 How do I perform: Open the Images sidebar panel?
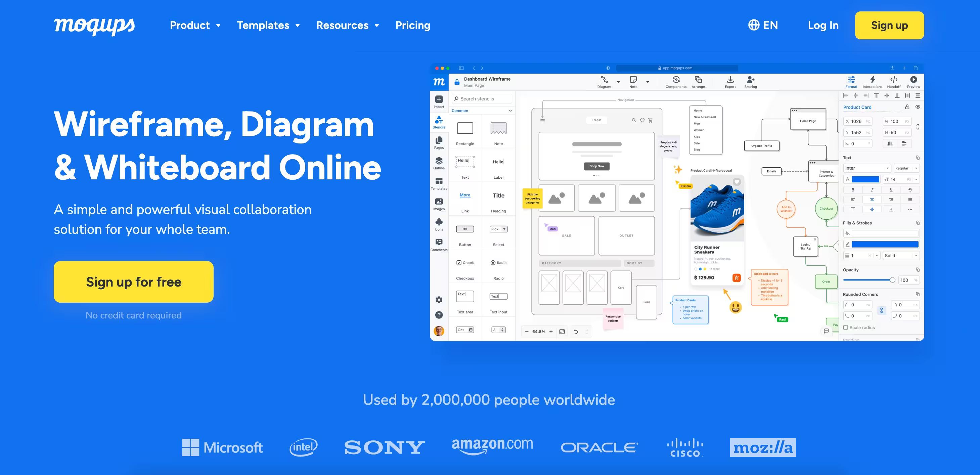(x=439, y=204)
